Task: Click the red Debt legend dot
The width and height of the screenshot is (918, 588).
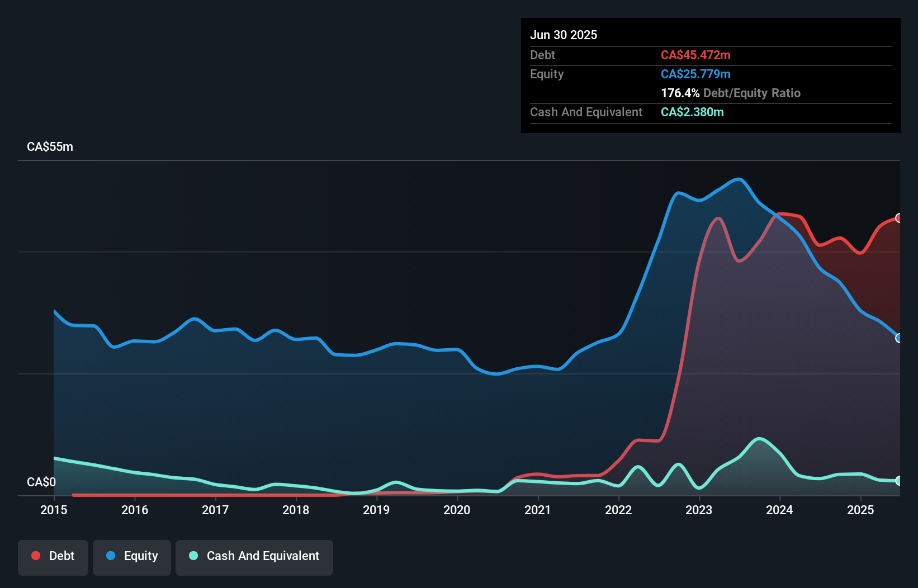Action: tap(35, 556)
